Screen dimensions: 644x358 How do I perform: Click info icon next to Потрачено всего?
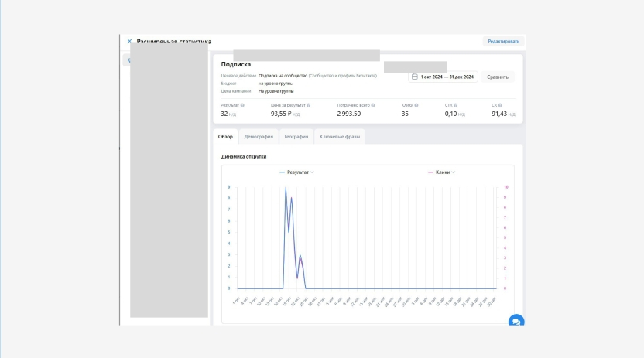click(373, 105)
